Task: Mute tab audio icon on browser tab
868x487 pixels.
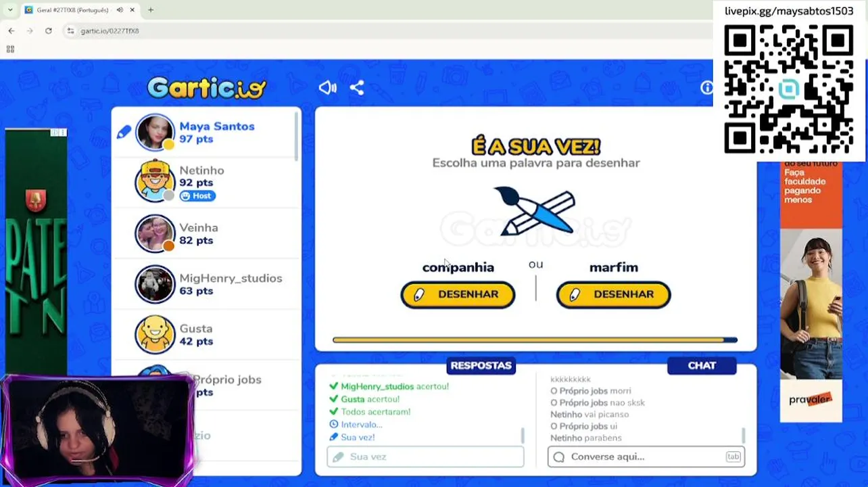Action: pyautogui.click(x=120, y=10)
